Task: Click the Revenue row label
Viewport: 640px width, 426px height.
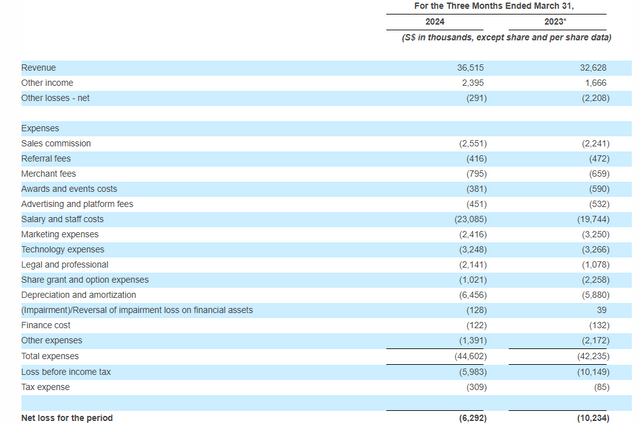Action: point(39,67)
